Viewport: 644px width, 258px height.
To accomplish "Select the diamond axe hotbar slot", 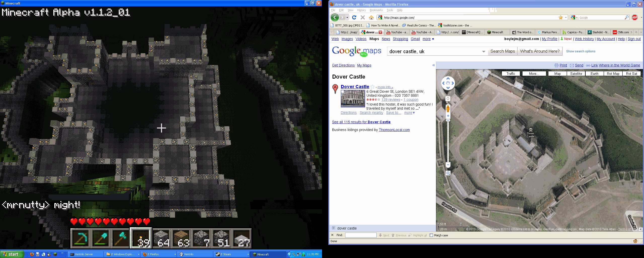I will (121, 238).
